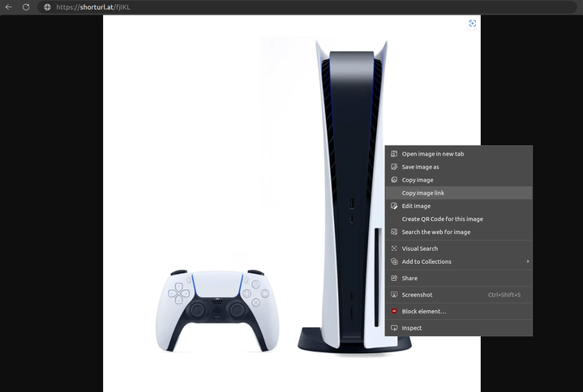This screenshot has width=583, height=392.
Task: Choose Block element… entry
Action: (x=459, y=311)
